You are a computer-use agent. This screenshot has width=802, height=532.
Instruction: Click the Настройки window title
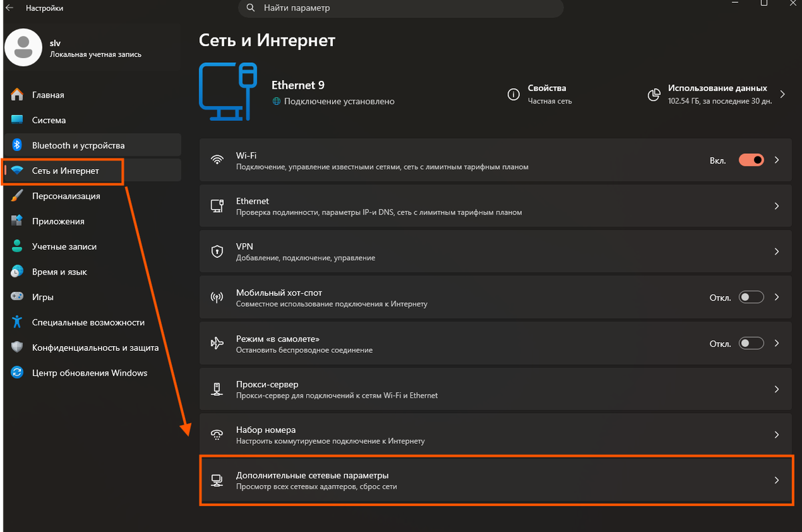[x=45, y=9]
